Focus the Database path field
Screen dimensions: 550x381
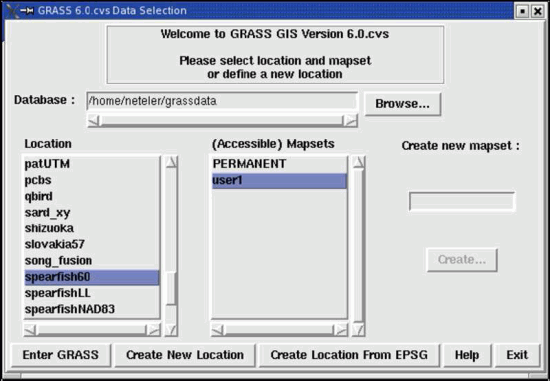click(222, 101)
